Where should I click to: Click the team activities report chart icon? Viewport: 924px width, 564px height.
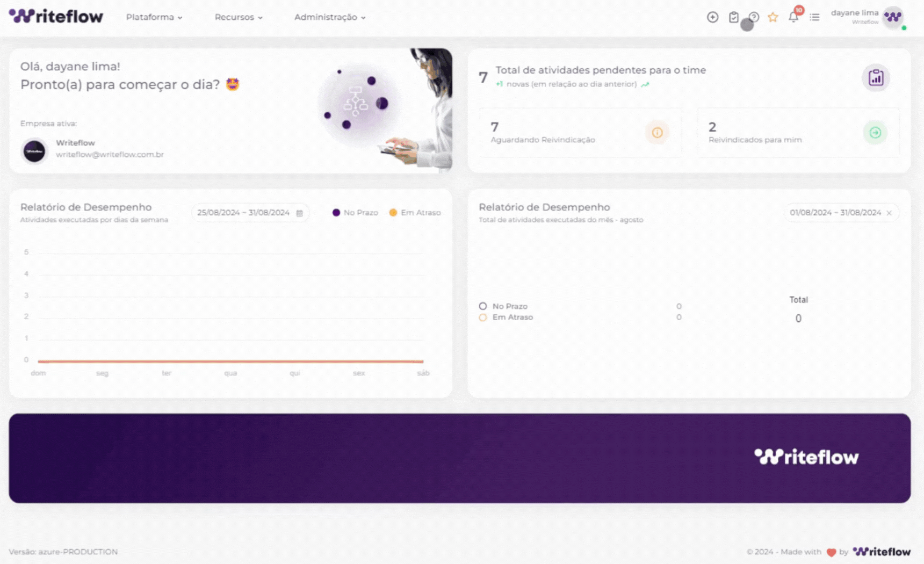(876, 78)
